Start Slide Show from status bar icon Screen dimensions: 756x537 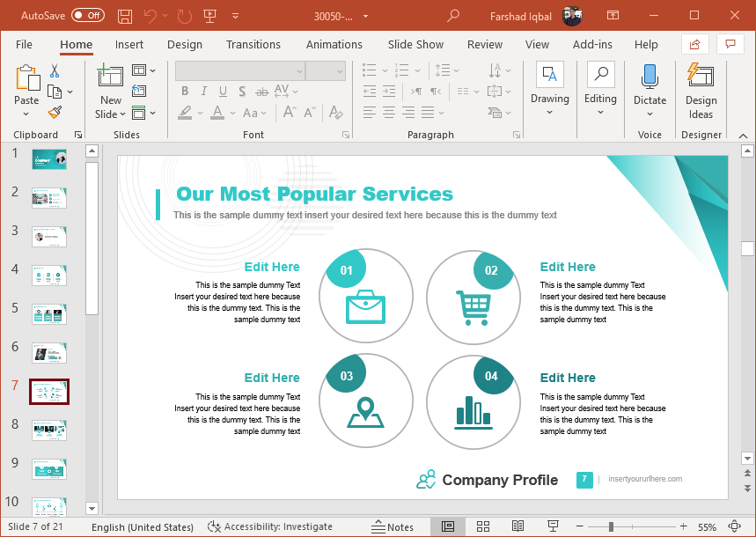click(x=553, y=526)
